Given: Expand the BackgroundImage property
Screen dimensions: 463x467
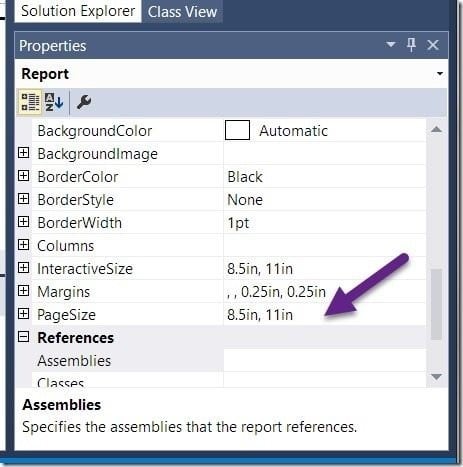Looking at the screenshot, I should (23, 153).
